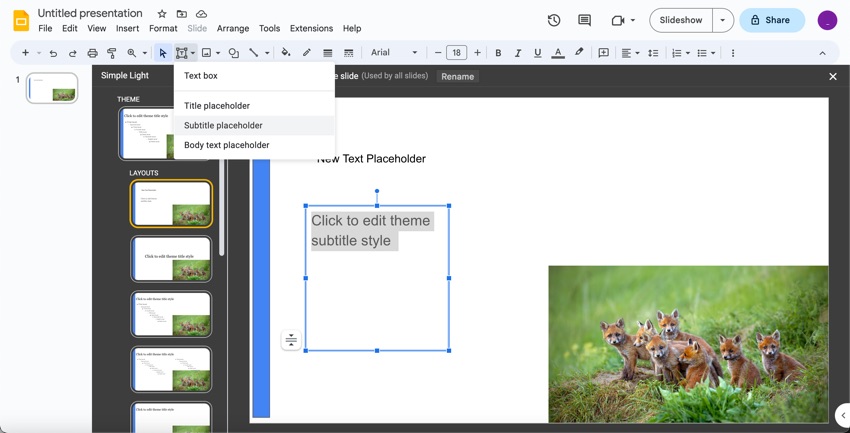Open the Insert menu

click(x=127, y=28)
